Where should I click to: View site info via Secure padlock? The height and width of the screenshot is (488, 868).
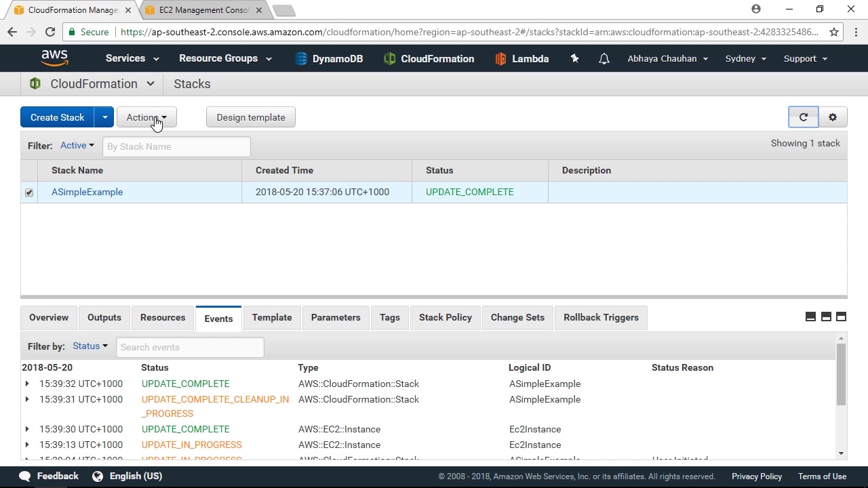click(88, 32)
